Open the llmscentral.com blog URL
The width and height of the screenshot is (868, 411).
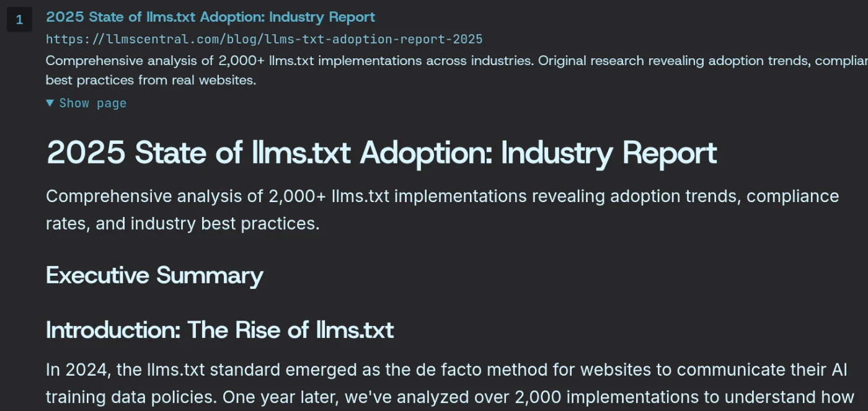click(x=264, y=40)
